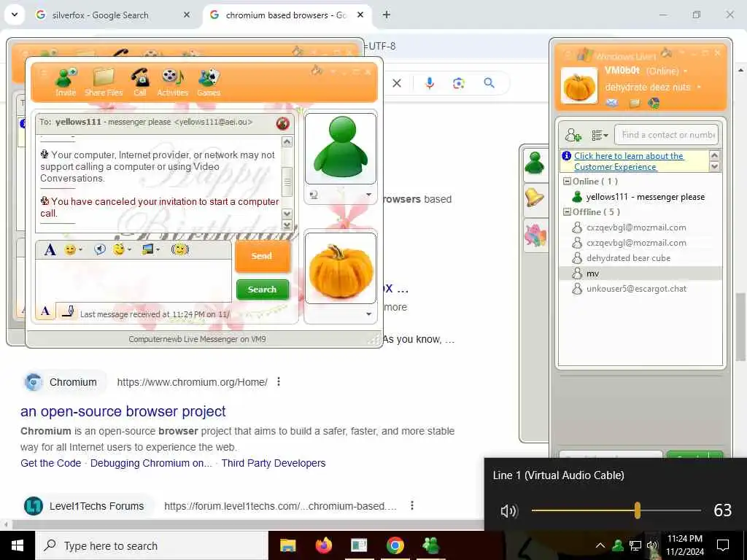747x560 pixels.
Task: Adjust the volume slider handle
Action: 638,510
